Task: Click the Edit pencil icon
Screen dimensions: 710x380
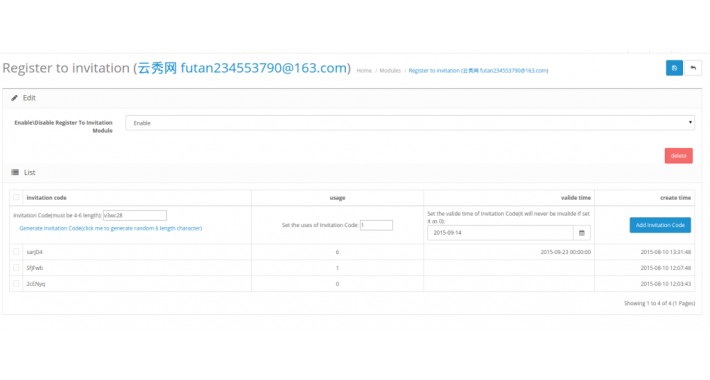Action: pos(14,98)
